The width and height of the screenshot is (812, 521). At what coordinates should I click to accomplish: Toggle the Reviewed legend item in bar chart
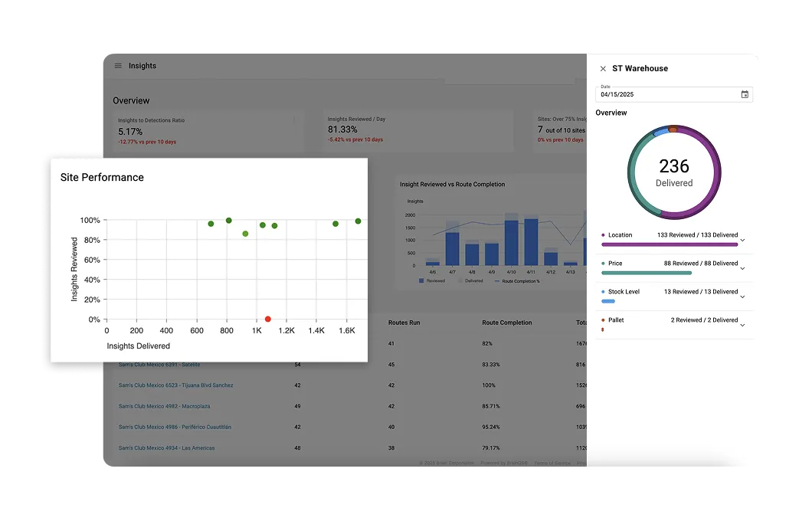click(432, 280)
